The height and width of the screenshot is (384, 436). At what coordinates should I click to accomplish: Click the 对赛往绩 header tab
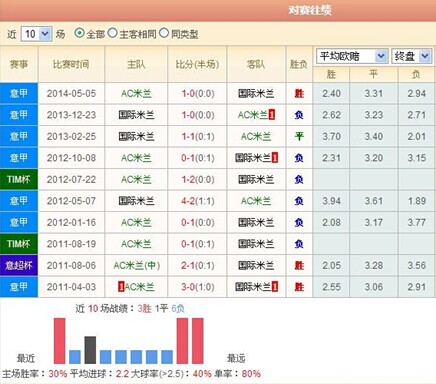point(310,10)
